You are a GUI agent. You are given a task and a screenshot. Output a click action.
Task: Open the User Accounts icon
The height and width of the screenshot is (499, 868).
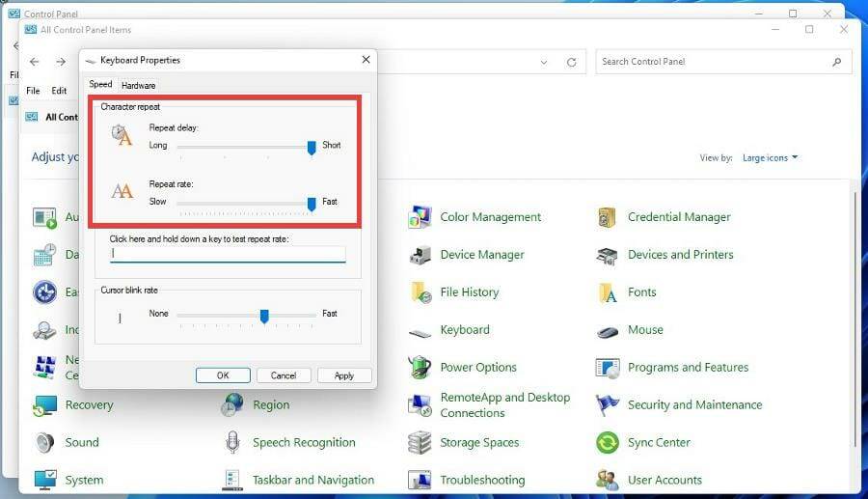pyautogui.click(x=608, y=480)
